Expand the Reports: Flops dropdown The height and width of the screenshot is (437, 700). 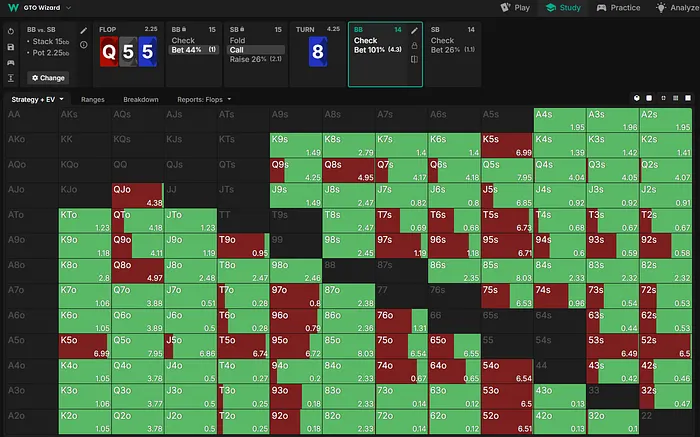coord(204,99)
